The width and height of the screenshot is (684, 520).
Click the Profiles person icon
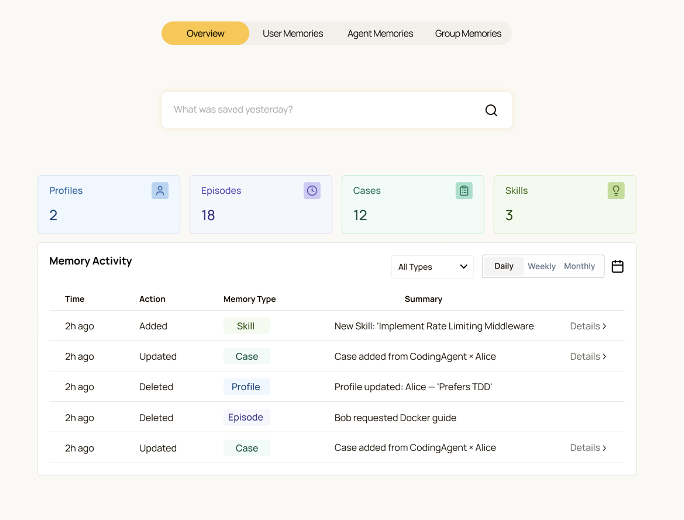(160, 190)
